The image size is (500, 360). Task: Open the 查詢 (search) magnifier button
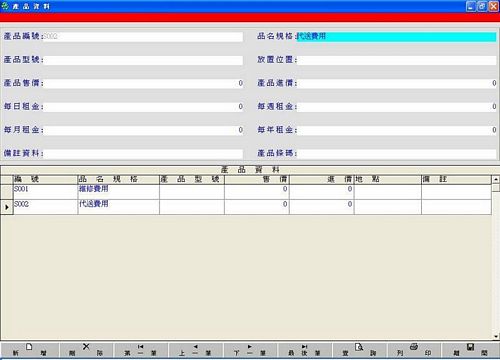tap(359, 350)
